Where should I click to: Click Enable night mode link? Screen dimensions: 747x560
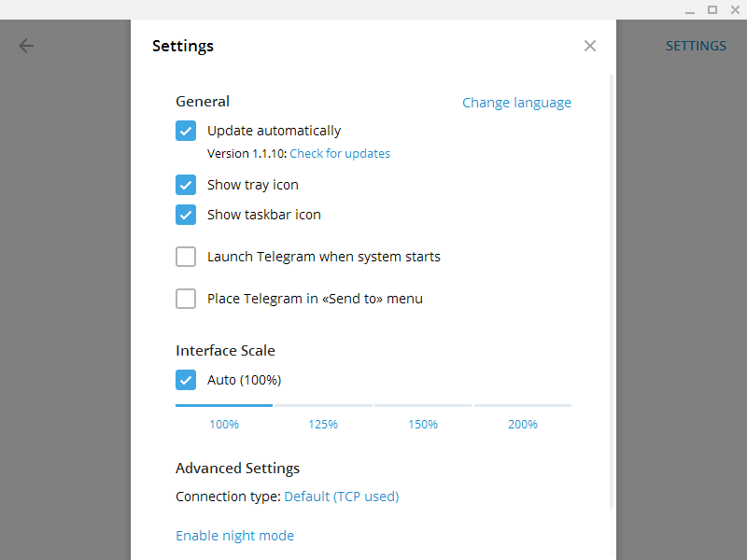click(x=234, y=536)
